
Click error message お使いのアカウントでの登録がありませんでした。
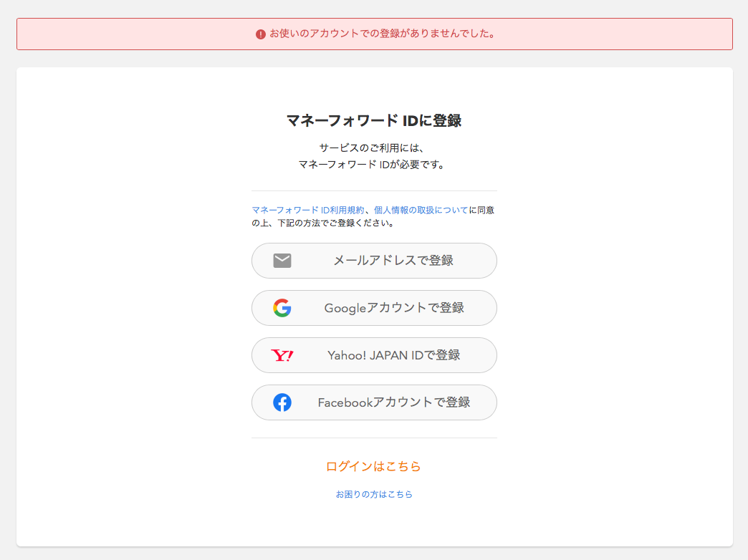(x=383, y=34)
